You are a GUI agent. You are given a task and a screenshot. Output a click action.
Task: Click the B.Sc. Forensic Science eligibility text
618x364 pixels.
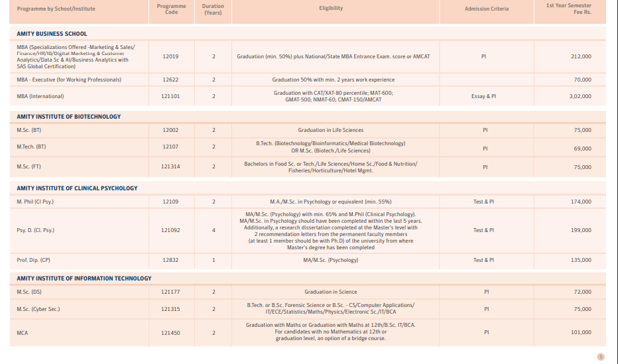pos(331,308)
